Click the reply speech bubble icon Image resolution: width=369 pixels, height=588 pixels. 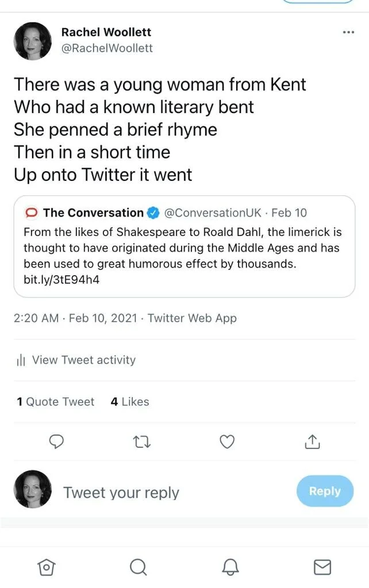55,441
